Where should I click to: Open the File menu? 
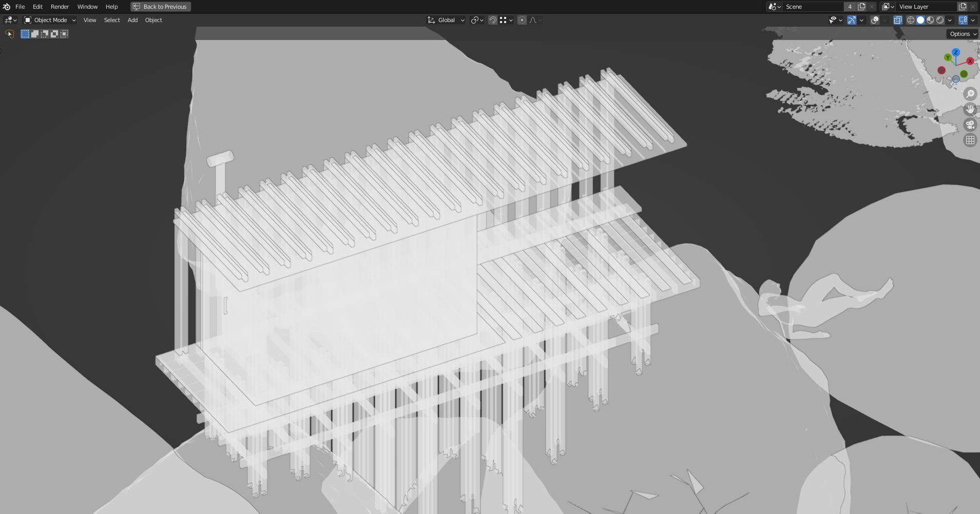point(20,7)
